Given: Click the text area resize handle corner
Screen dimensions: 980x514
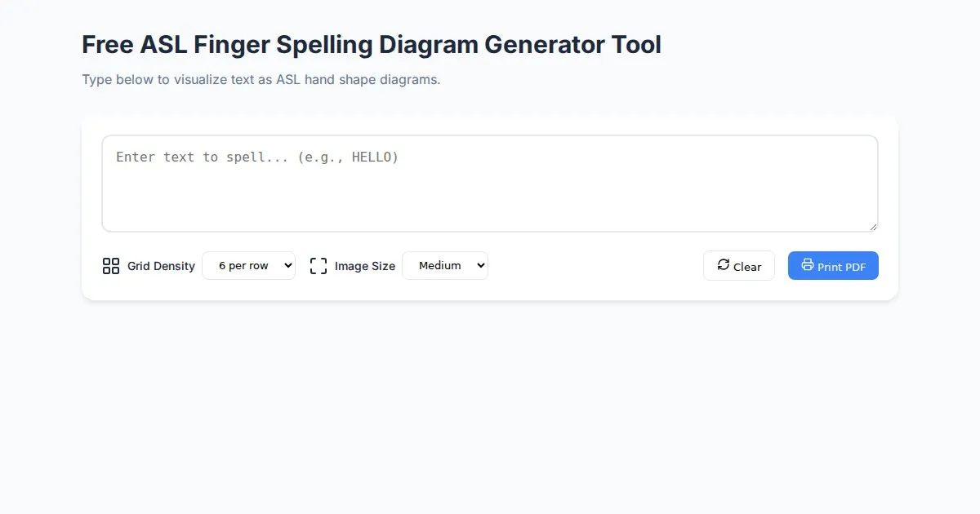Looking at the screenshot, I should click(x=873, y=227).
